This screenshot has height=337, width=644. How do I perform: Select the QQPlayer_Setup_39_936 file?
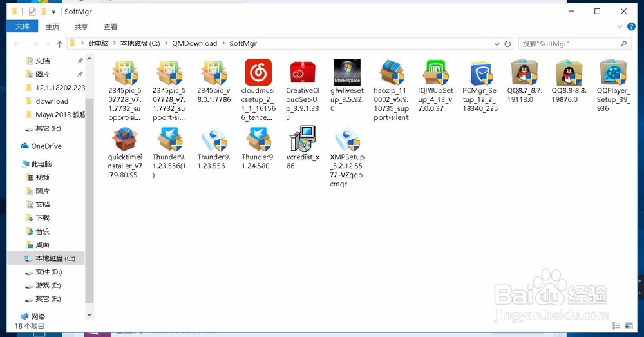click(x=613, y=86)
